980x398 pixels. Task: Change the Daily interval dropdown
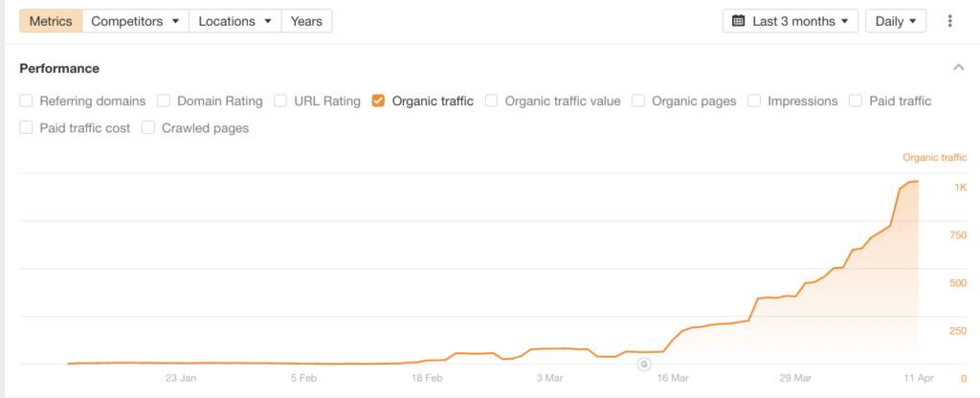[895, 21]
